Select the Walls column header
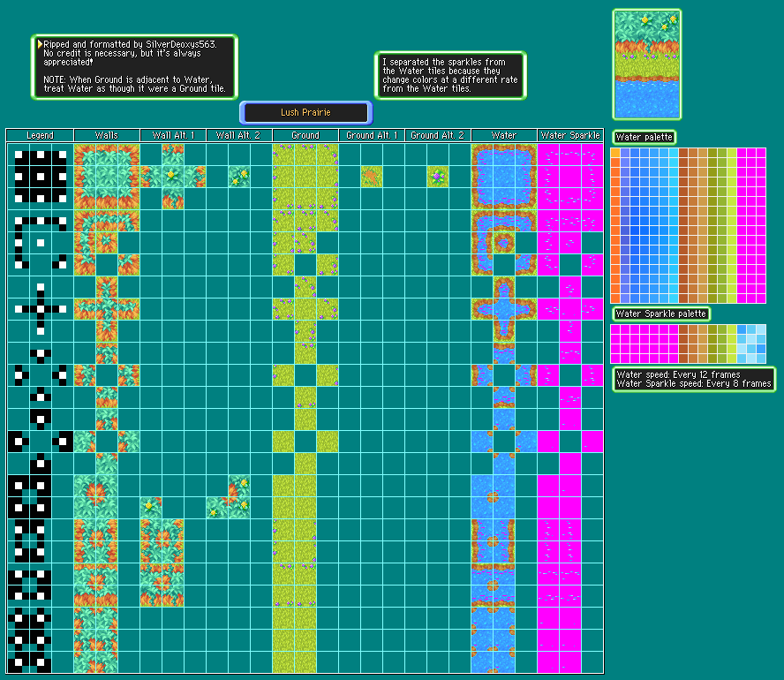Image resolution: width=784 pixels, height=680 pixels. pyautogui.click(x=107, y=135)
